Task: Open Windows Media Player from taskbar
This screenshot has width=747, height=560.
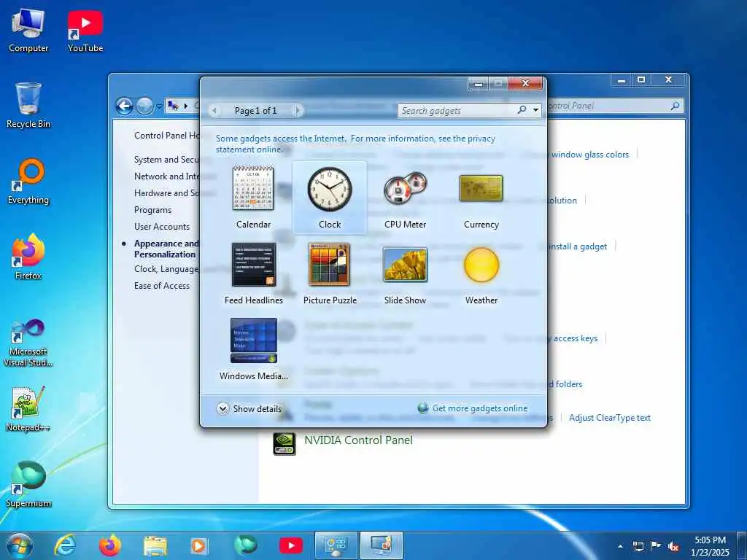Action: pyautogui.click(x=198, y=545)
